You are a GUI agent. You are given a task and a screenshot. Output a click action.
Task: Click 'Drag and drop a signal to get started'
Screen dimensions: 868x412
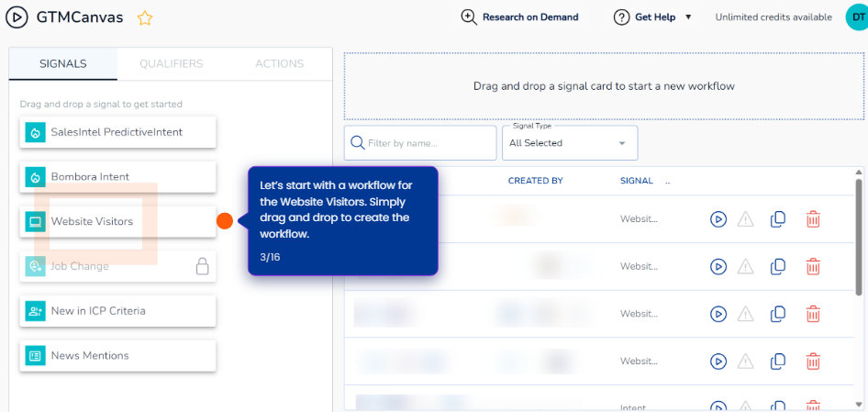[101, 104]
